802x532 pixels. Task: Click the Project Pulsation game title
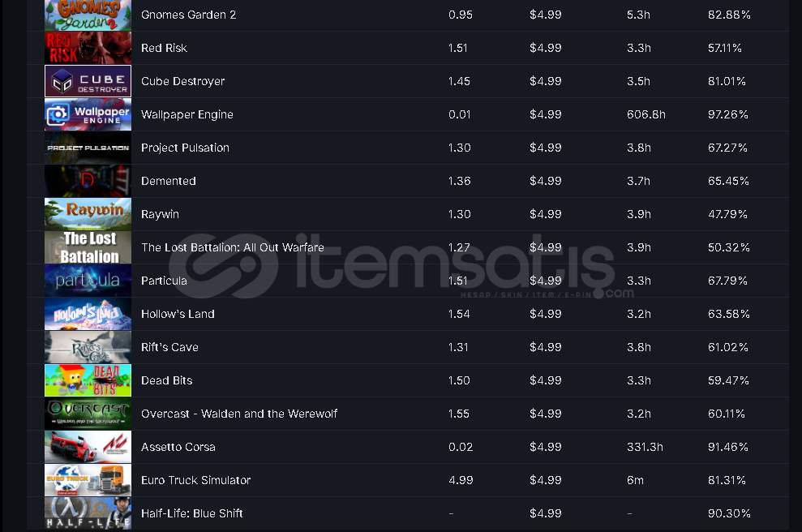coord(185,148)
